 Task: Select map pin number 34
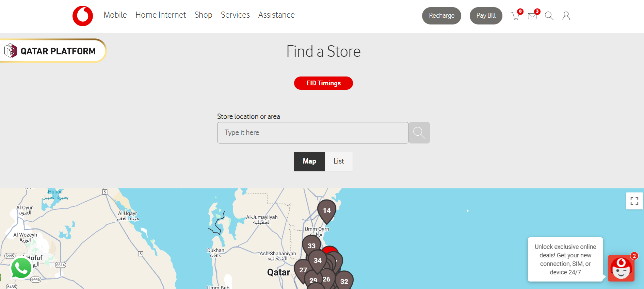[318, 260]
